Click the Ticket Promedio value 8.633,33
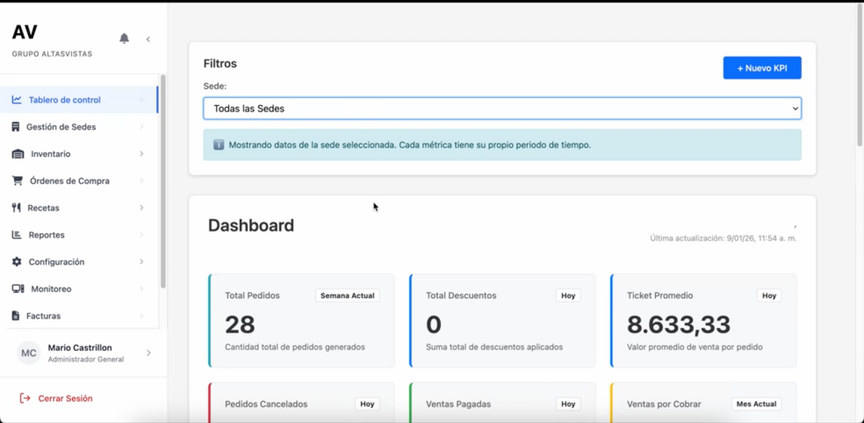 click(x=678, y=324)
